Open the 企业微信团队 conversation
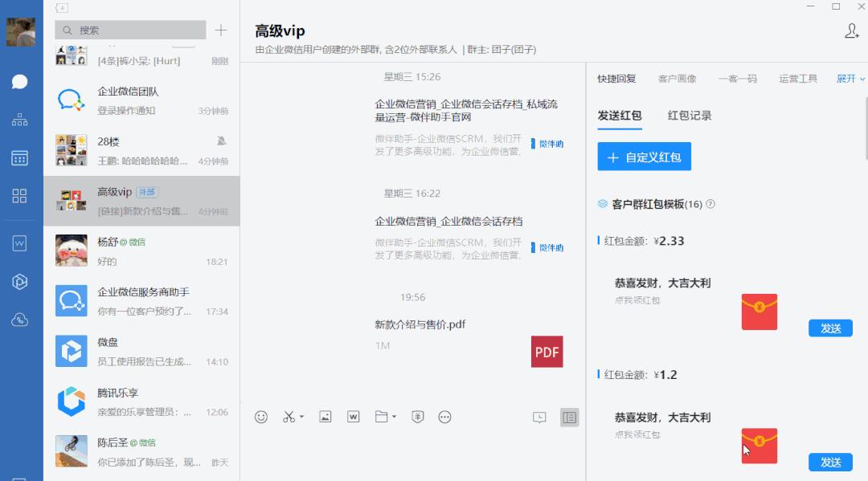 [x=141, y=100]
